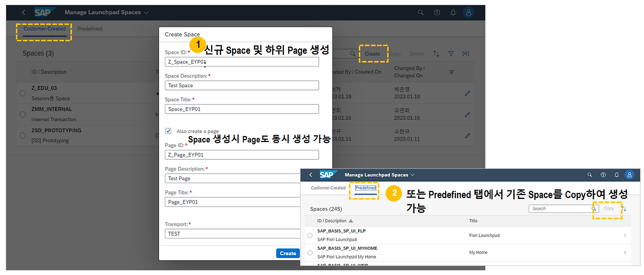Select SAP_BASIS_SP_UI_FLP row radio button

(x=309, y=235)
